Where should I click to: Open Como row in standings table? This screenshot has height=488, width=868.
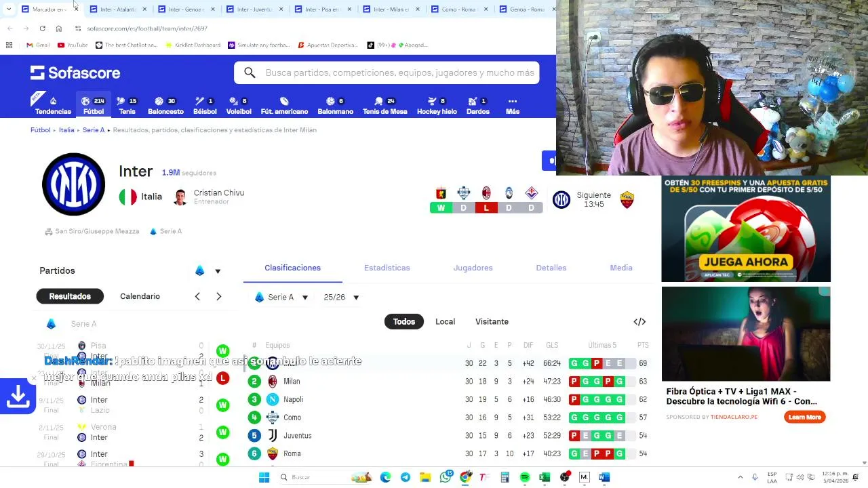pos(448,418)
